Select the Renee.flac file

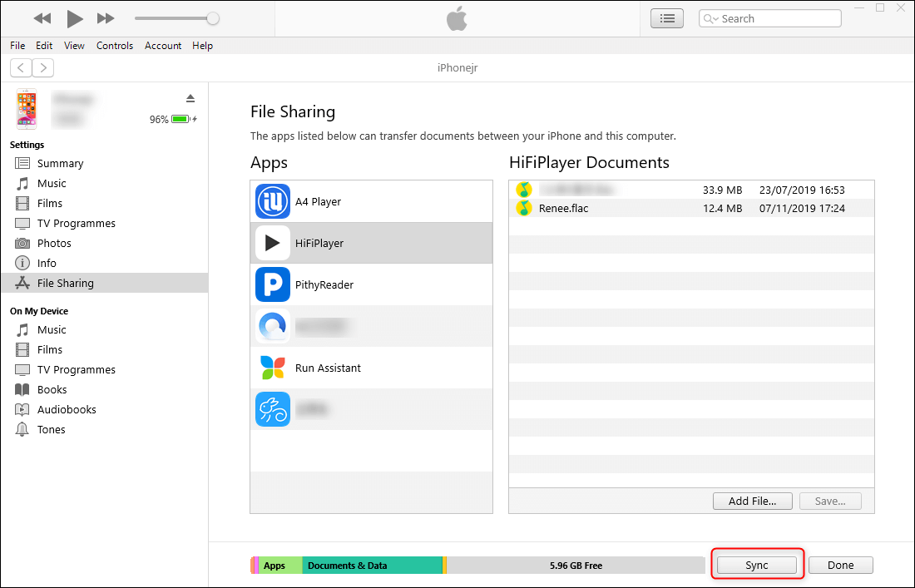[691, 208]
